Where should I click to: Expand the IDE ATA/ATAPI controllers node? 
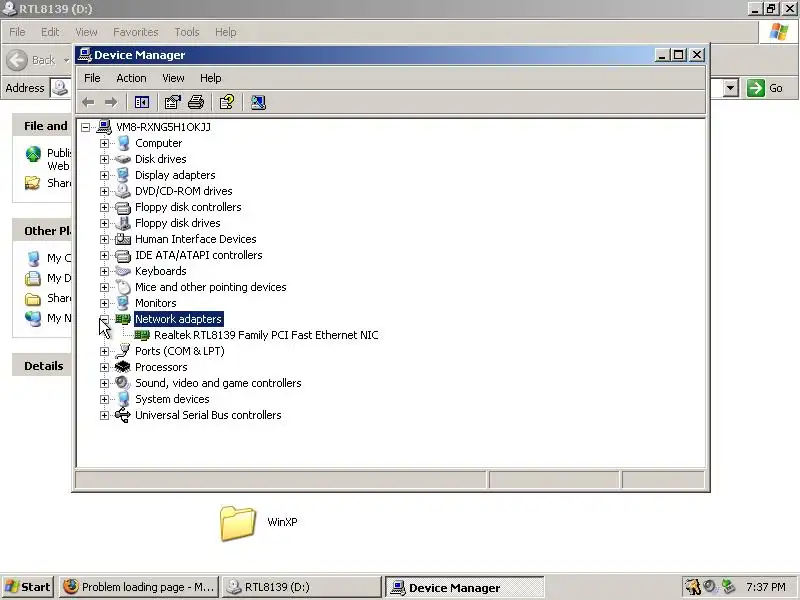(x=104, y=255)
